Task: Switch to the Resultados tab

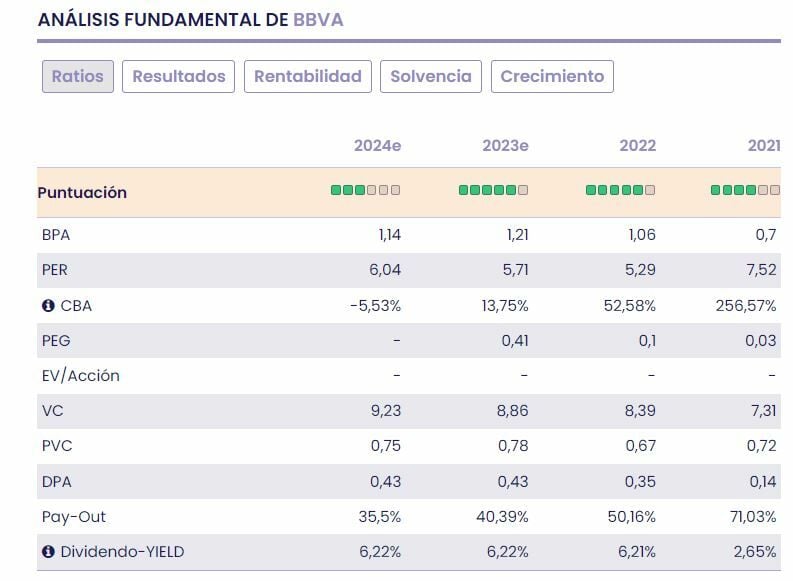Action: pos(179,77)
